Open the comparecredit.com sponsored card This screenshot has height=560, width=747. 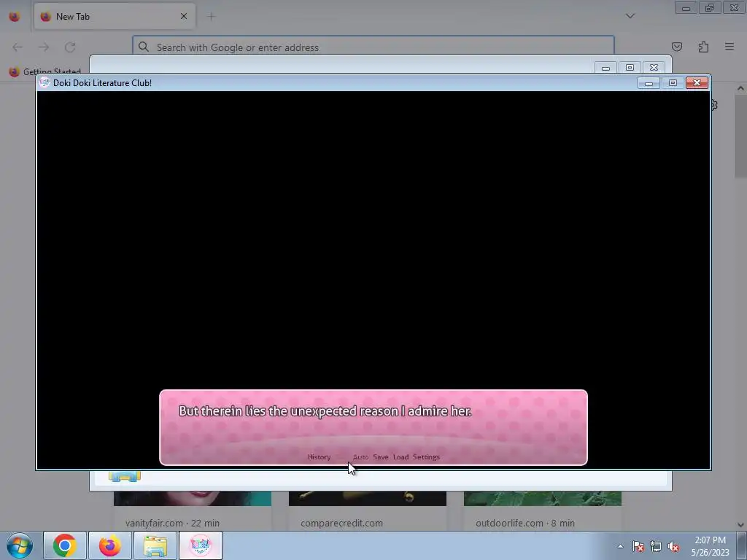pos(368,510)
